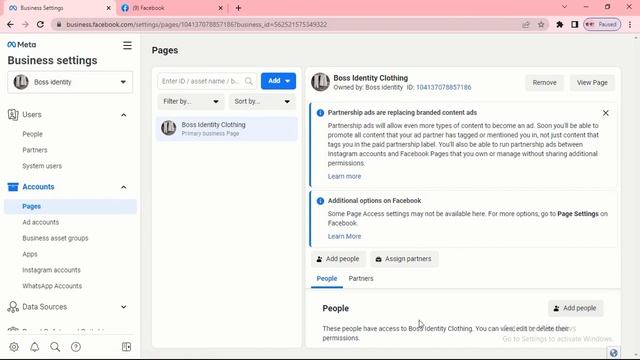640x360 pixels.
Task: Open Business asset groups
Action: [55, 238]
